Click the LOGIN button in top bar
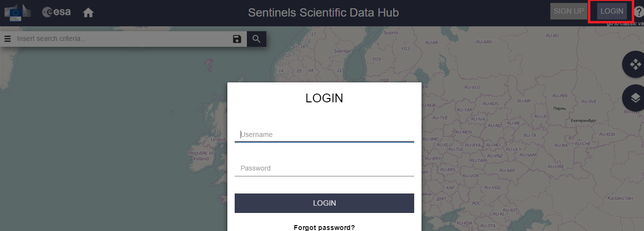This screenshot has height=231, width=644. point(612,11)
